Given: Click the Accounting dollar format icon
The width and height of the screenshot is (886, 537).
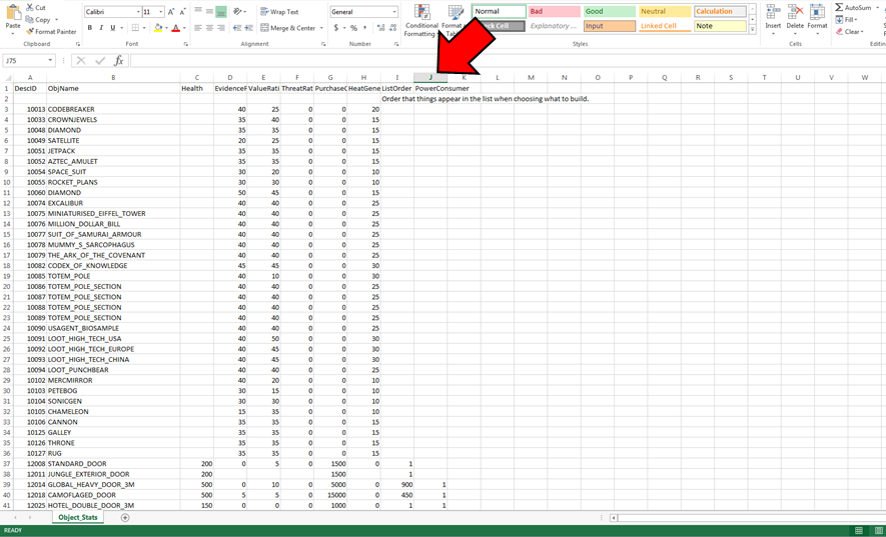Looking at the screenshot, I should (x=336, y=28).
